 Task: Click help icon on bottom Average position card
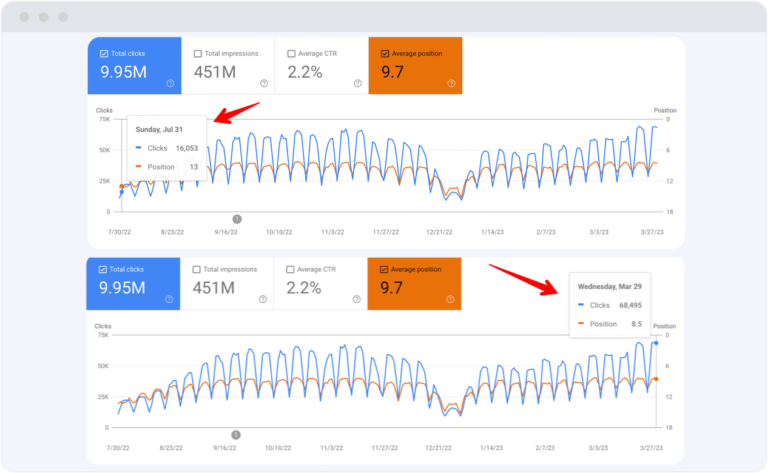[450, 300]
